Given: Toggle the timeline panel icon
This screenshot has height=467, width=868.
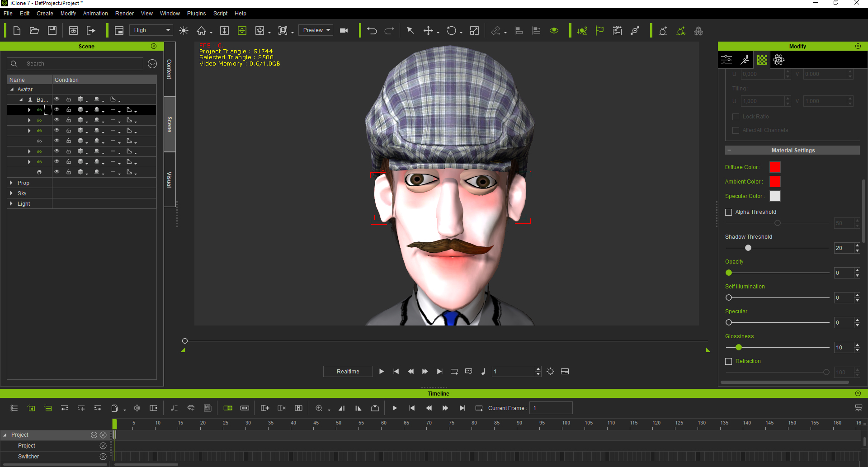Looking at the screenshot, I should tap(565, 372).
